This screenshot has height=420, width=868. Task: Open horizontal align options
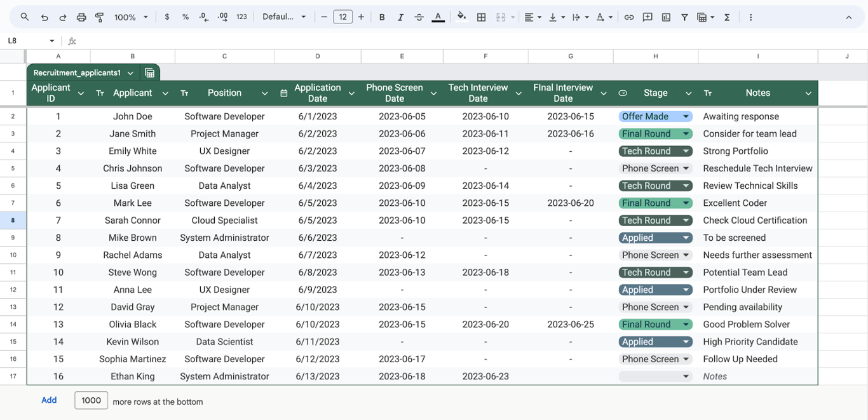532,17
